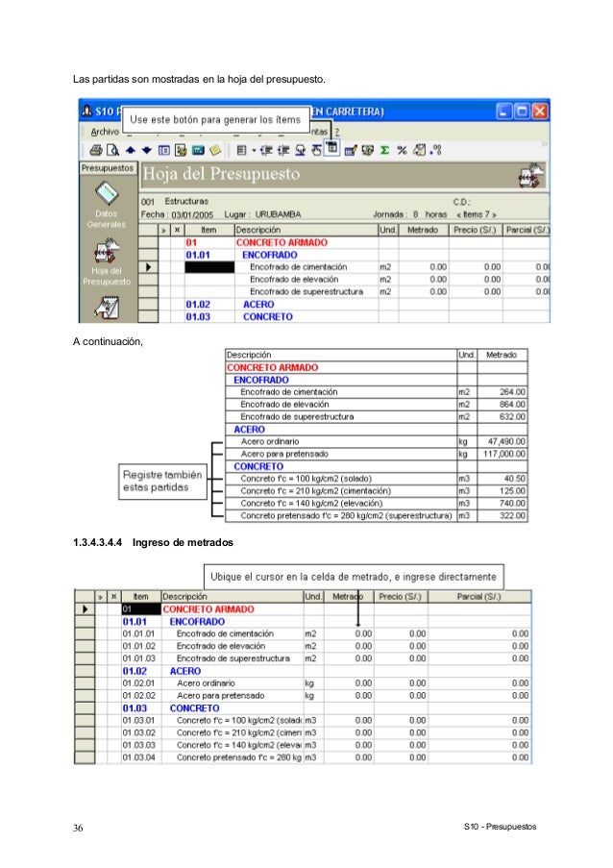Click the teal calculator-style toolbar icon

pyautogui.click(x=198, y=150)
